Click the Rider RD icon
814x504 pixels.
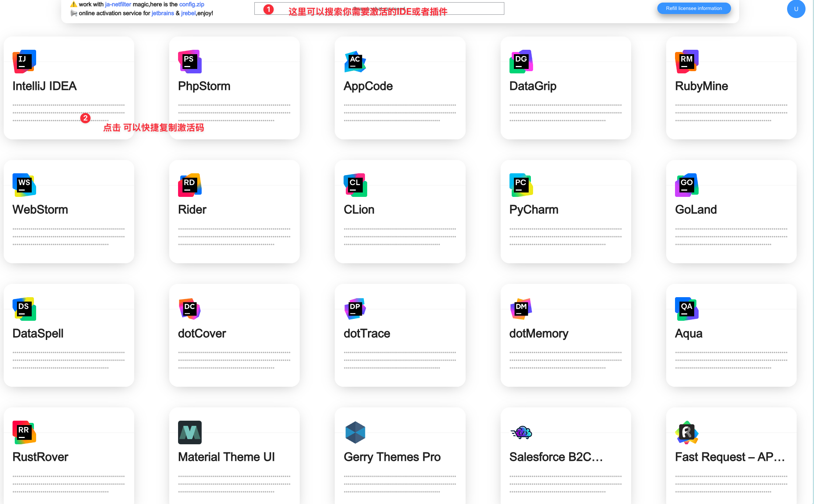pyautogui.click(x=189, y=185)
